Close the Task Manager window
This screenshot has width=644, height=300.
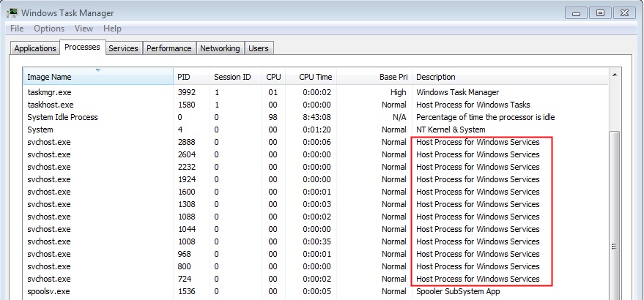pyautogui.click(x=625, y=14)
